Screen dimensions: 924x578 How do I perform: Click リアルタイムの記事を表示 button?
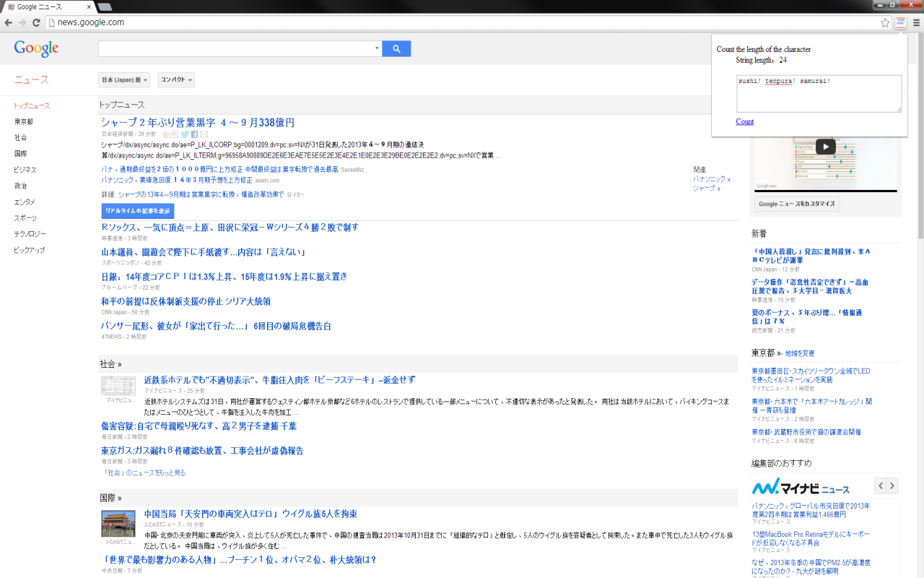coord(138,211)
